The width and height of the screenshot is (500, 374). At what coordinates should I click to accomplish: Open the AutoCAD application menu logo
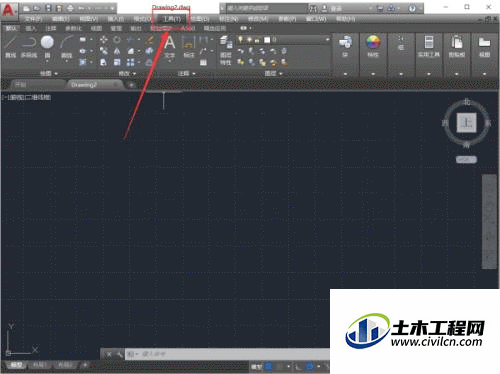(x=8, y=10)
